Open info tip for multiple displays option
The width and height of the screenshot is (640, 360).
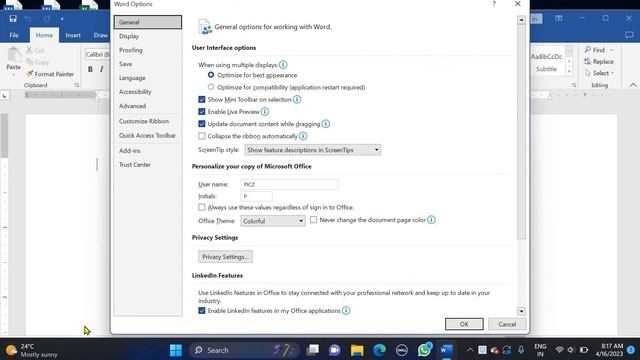point(283,64)
